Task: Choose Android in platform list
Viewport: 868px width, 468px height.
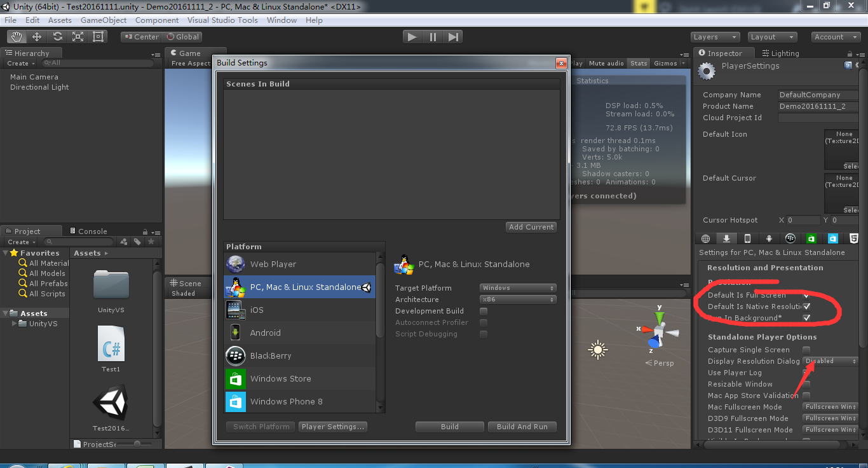Action: [300, 333]
